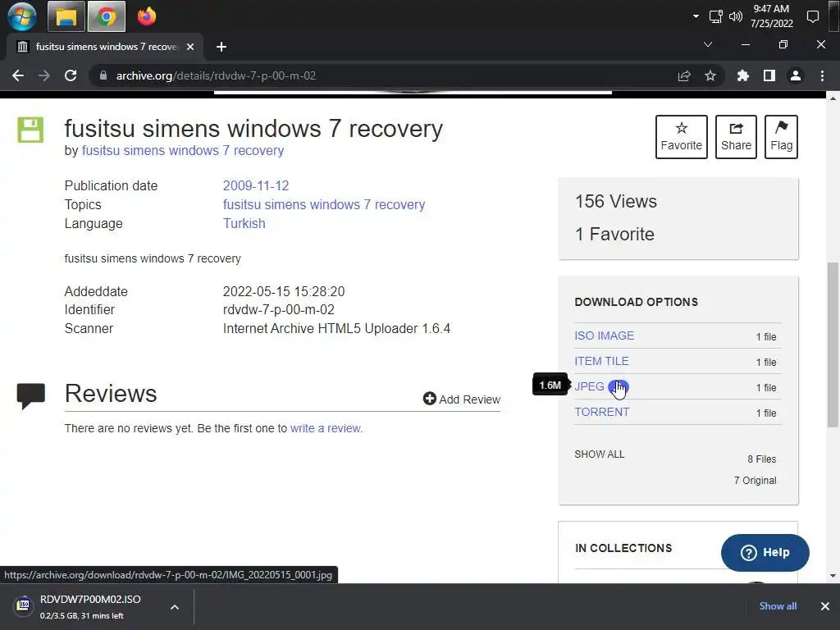Open the Help chat button

pyautogui.click(x=765, y=552)
